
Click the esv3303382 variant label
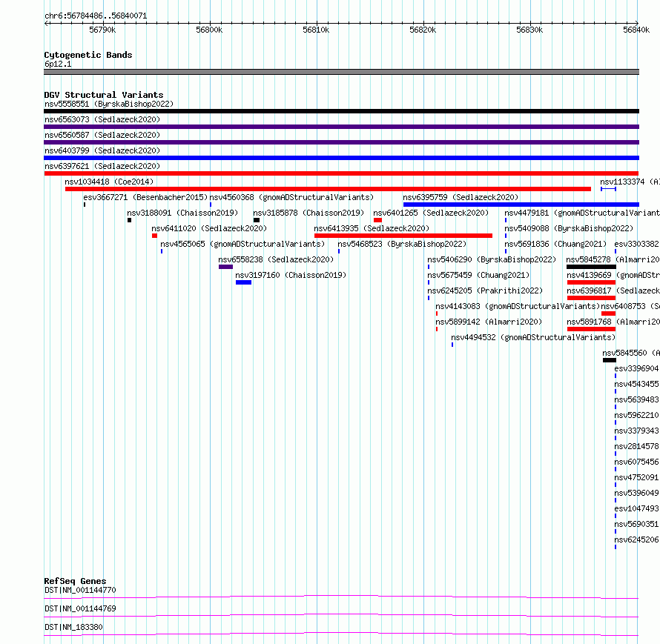(636, 244)
